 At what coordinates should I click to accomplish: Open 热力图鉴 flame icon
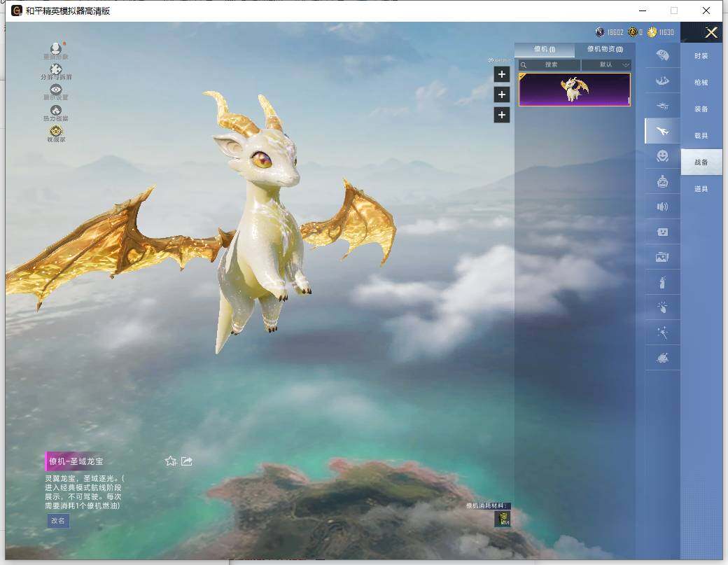tap(56, 111)
